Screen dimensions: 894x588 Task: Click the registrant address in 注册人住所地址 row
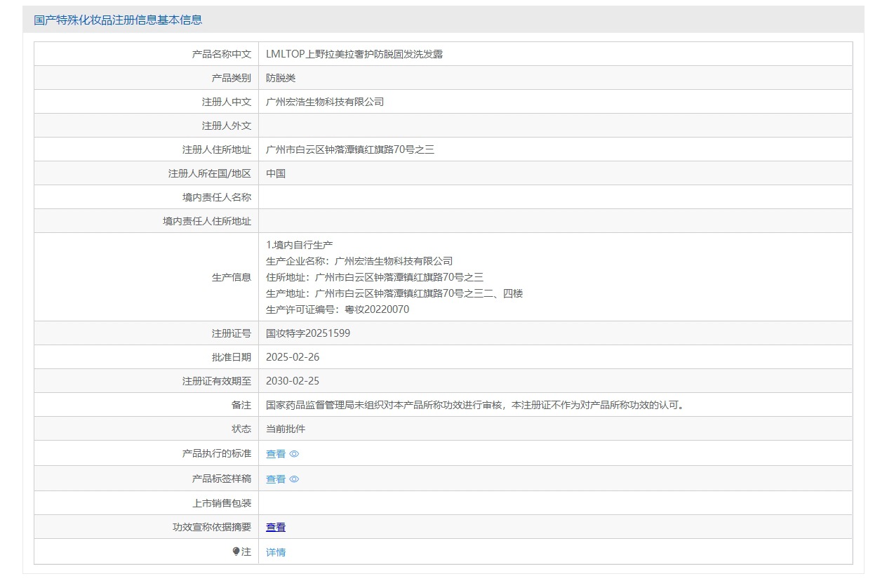pyautogui.click(x=350, y=149)
